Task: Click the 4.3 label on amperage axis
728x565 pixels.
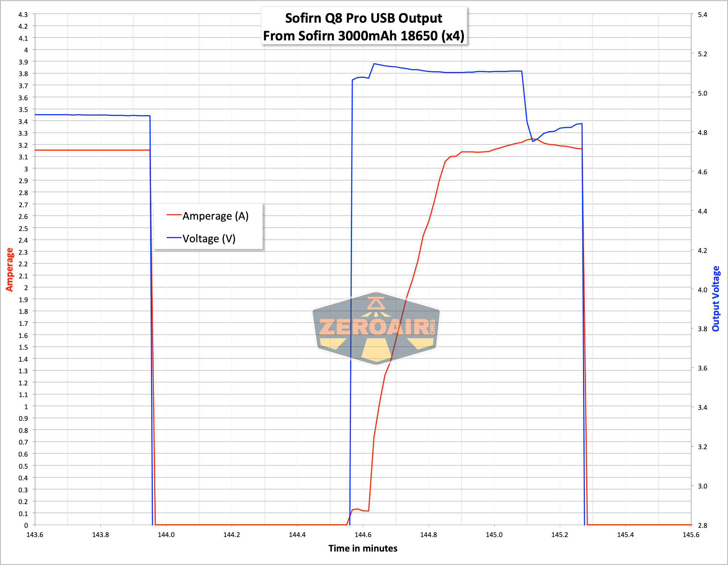Action: point(23,15)
